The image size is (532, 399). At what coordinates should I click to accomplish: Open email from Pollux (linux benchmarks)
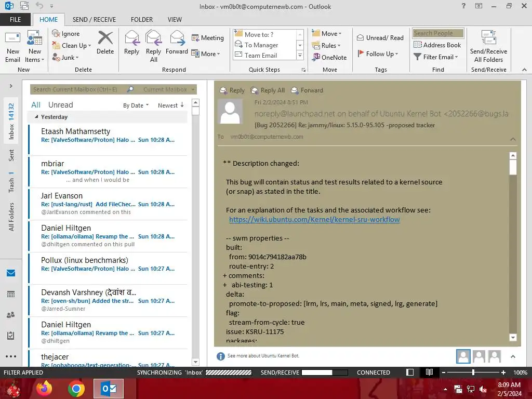tap(108, 268)
